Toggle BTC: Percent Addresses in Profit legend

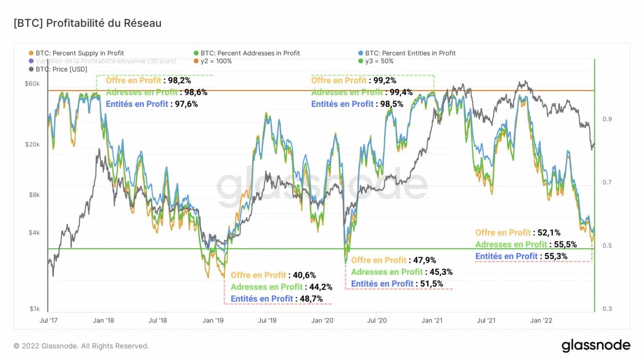(x=247, y=53)
